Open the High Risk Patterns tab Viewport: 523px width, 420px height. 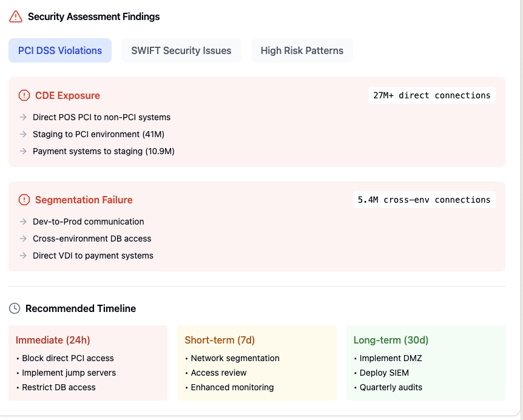tap(302, 50)
